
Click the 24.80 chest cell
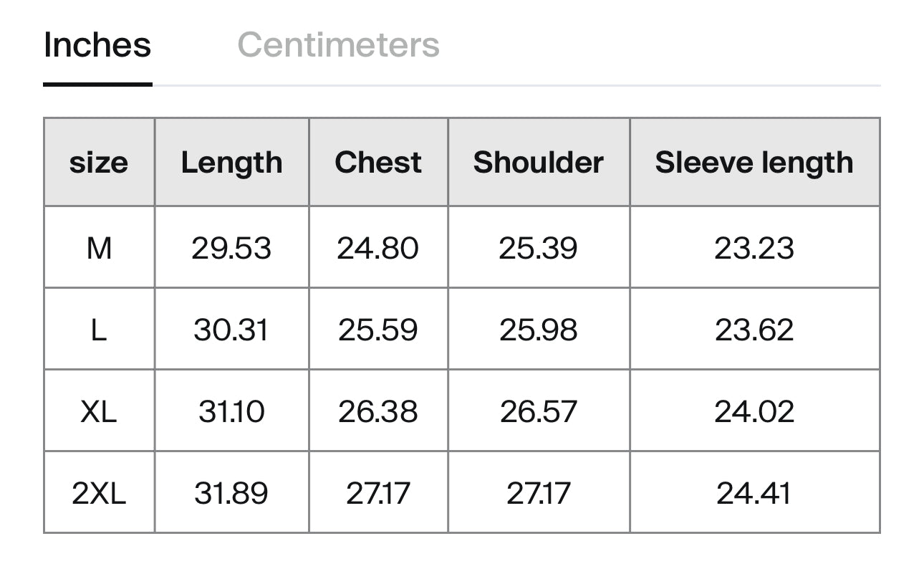tap(378, 248)
